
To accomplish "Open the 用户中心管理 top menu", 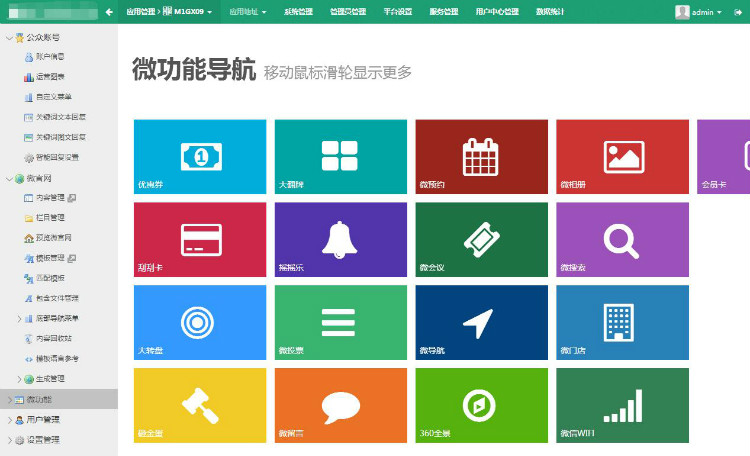I will 497,12.
